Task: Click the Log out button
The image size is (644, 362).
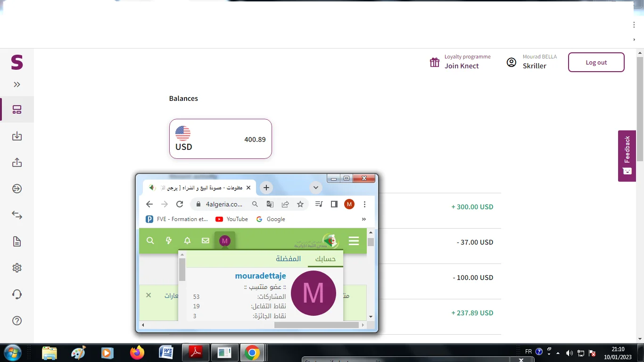Action: pyautogui.click(x=596, y=62)
